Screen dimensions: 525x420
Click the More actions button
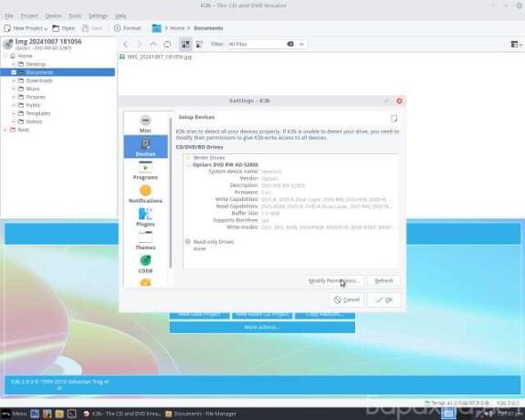[x=262, y=327]
